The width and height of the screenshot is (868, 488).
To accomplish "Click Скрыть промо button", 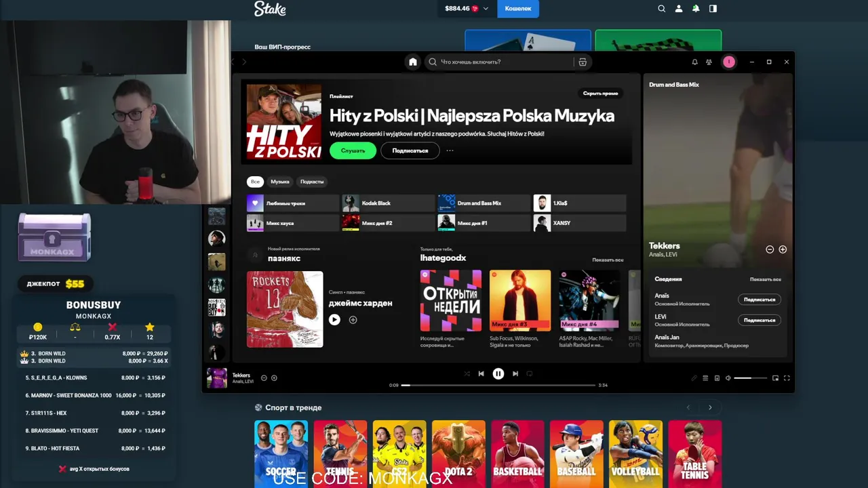I will [x=600, y=94].
